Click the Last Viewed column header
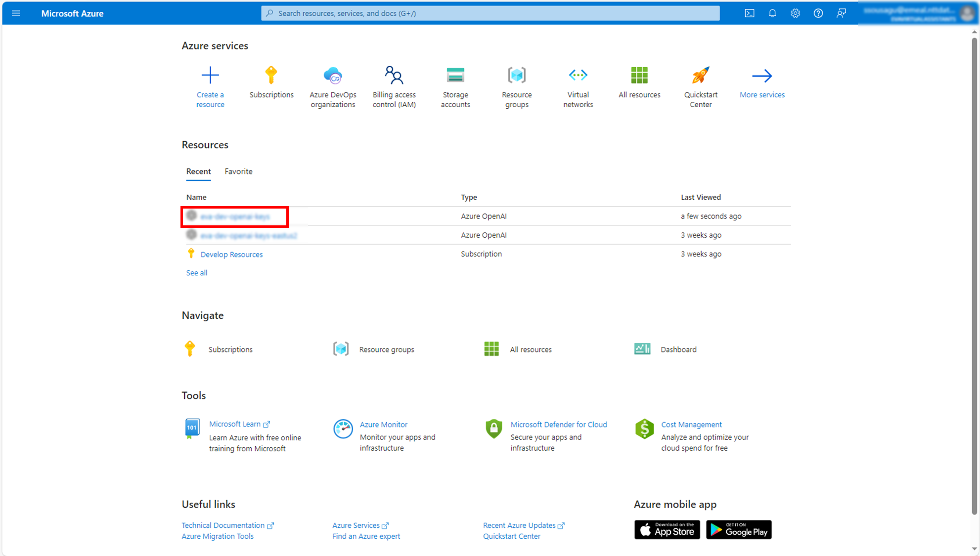Image resolution: width=980 pixels, height=556 pixels. [701, 197]
